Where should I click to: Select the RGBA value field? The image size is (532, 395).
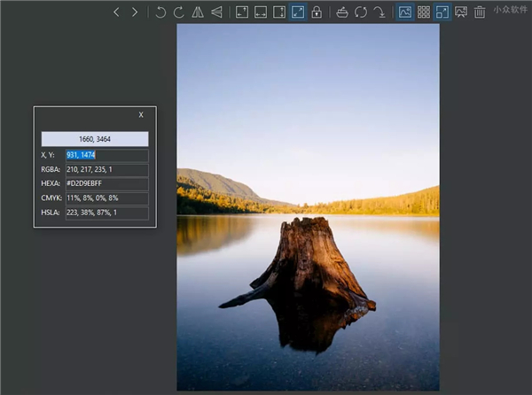tap(106, 170)
